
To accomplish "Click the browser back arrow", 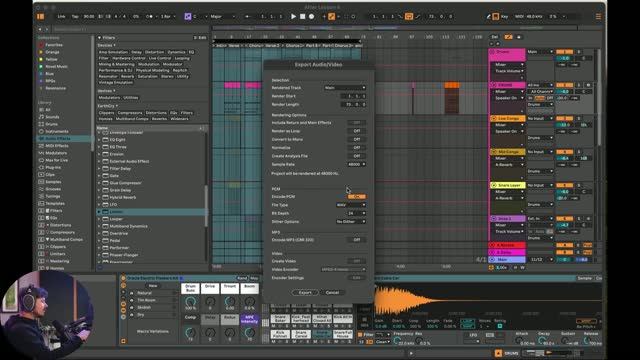I will click(40, 29).
